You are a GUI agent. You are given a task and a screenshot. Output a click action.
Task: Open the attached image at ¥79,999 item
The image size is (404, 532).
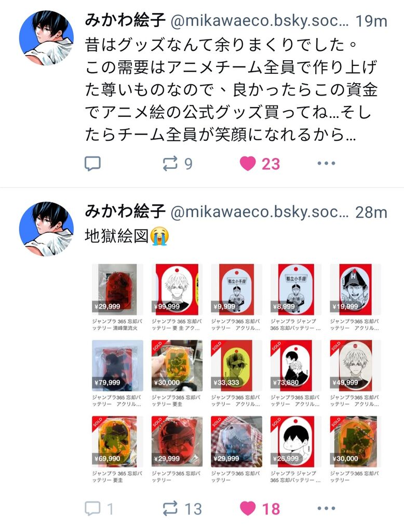coord(117,365)
